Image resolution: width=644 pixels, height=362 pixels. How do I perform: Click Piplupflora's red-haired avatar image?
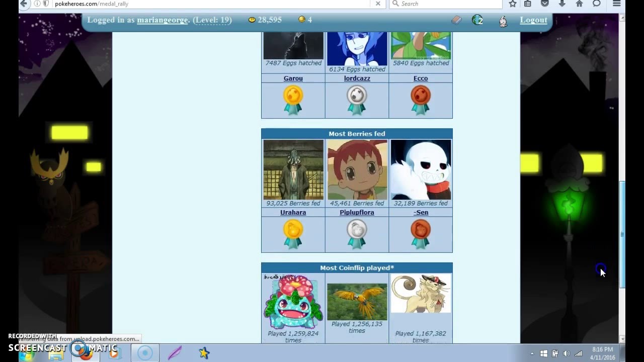pyautogui.click(x=357, y=169)
